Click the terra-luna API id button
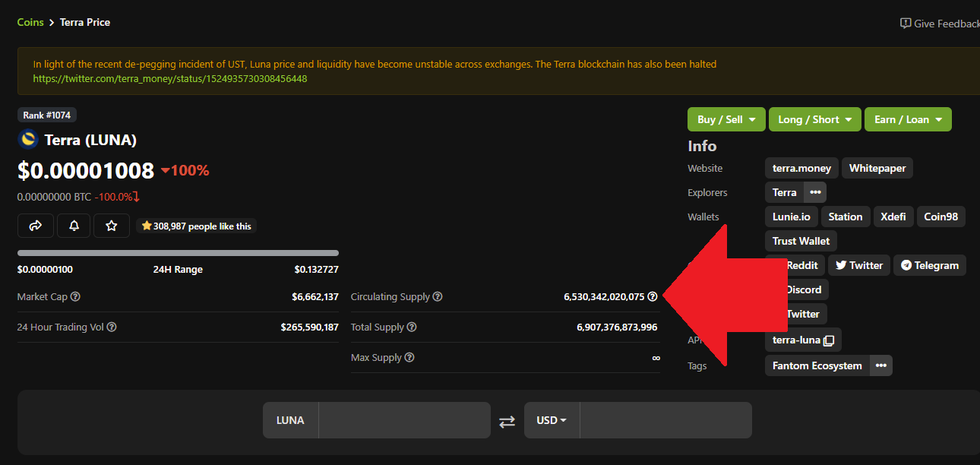The width and height of the screenshot is (980, 465). click(803, 340)
